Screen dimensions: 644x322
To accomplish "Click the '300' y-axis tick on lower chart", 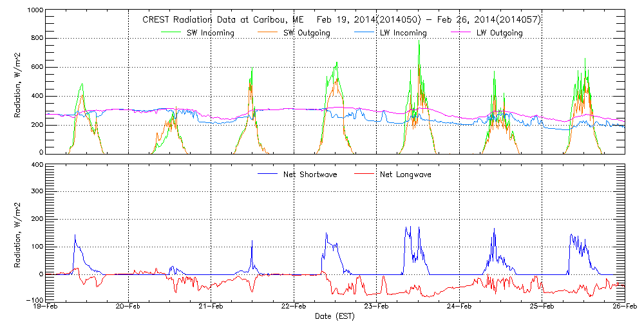I will [36, 192].
